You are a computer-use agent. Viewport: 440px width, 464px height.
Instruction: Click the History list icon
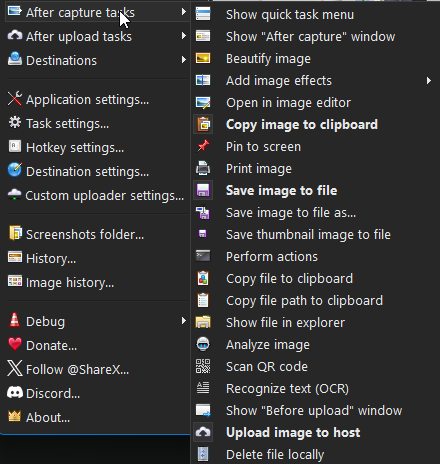point(15,257)
